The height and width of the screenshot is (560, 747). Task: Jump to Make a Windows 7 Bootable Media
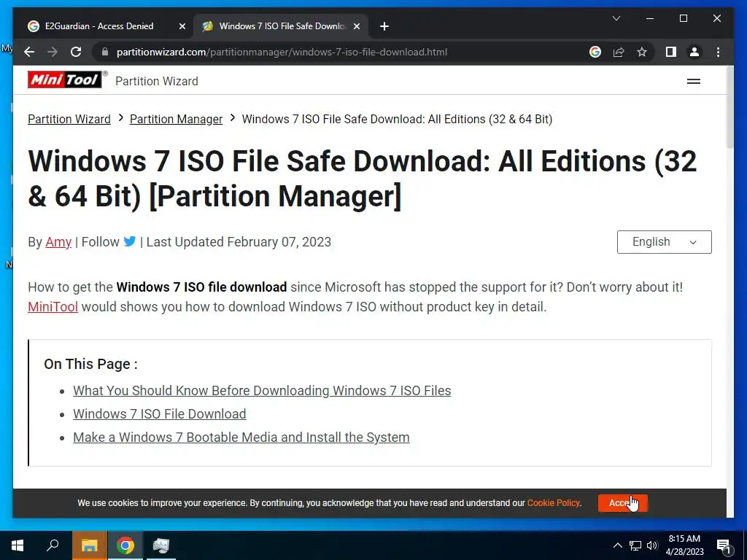pos(241,437)
